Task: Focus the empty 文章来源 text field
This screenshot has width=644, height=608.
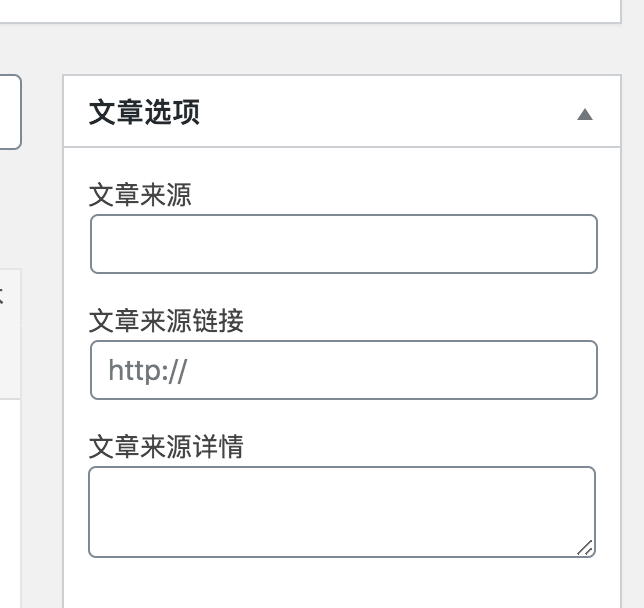Action: [x=343, y=244]
